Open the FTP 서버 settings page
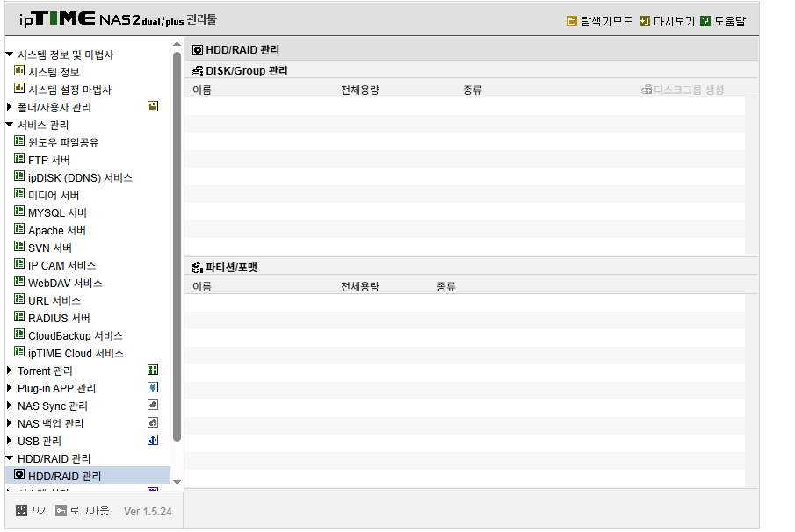Viewport: 795px width, 532px height. point(48,160)
